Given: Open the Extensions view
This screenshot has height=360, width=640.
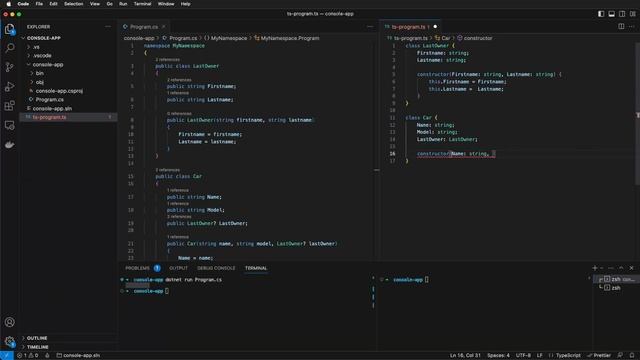Looking at the screenshot, I should click(x=9, y=106).
